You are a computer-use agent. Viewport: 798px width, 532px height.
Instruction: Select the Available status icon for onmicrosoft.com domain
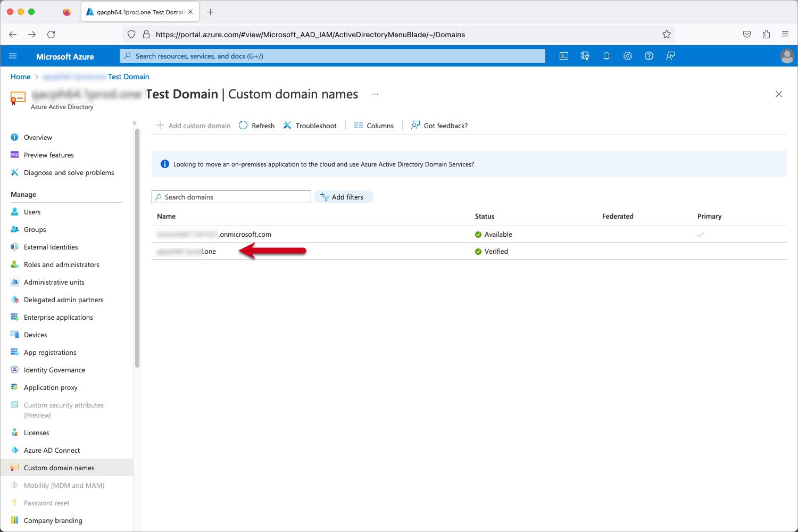pyautogui.click(x=478, y=234)
